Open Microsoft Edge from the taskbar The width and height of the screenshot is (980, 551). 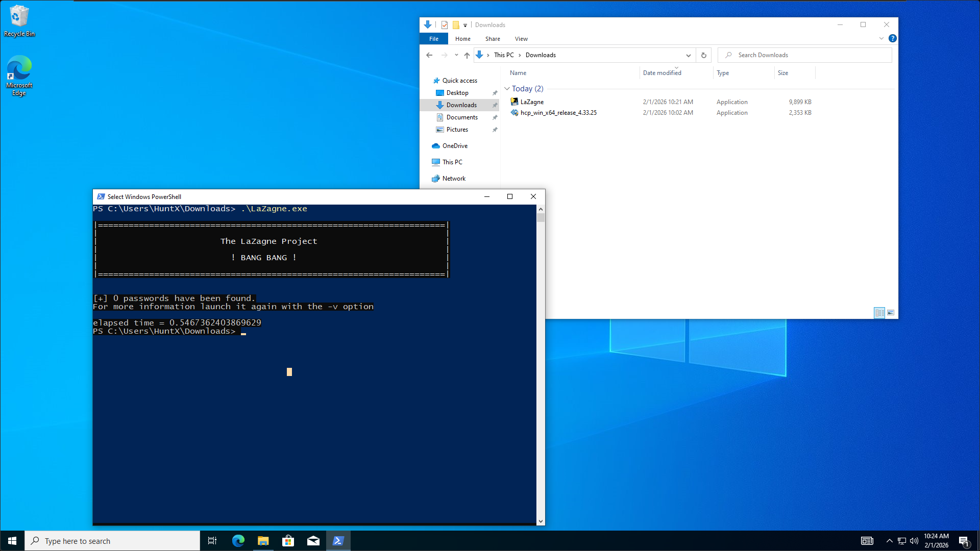(238, 541)
